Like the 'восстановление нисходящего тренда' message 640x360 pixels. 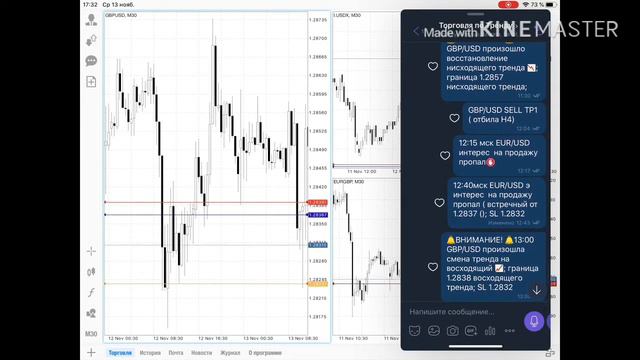433,66
